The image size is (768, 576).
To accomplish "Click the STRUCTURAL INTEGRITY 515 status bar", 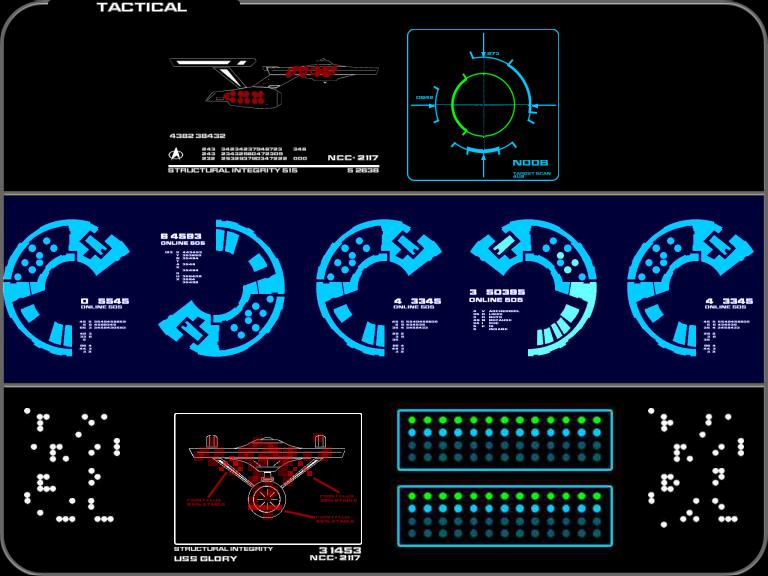I will 274,170.
